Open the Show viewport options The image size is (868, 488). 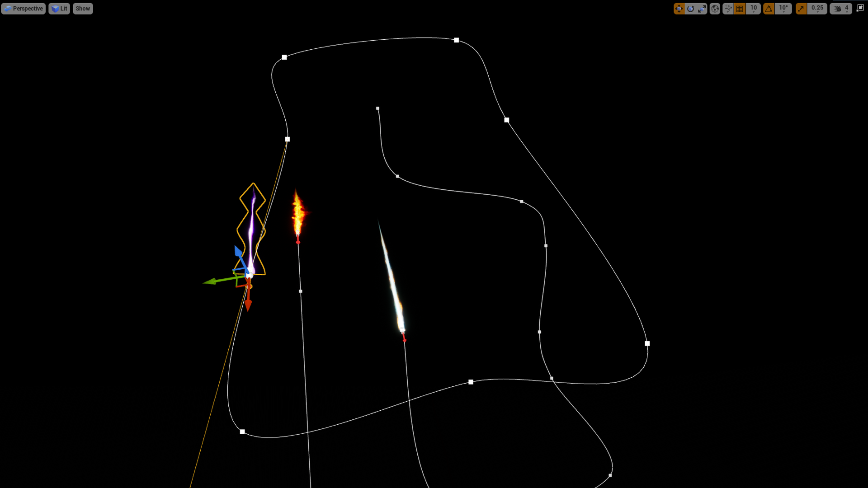pyautogui.click(x=82, y=8)
